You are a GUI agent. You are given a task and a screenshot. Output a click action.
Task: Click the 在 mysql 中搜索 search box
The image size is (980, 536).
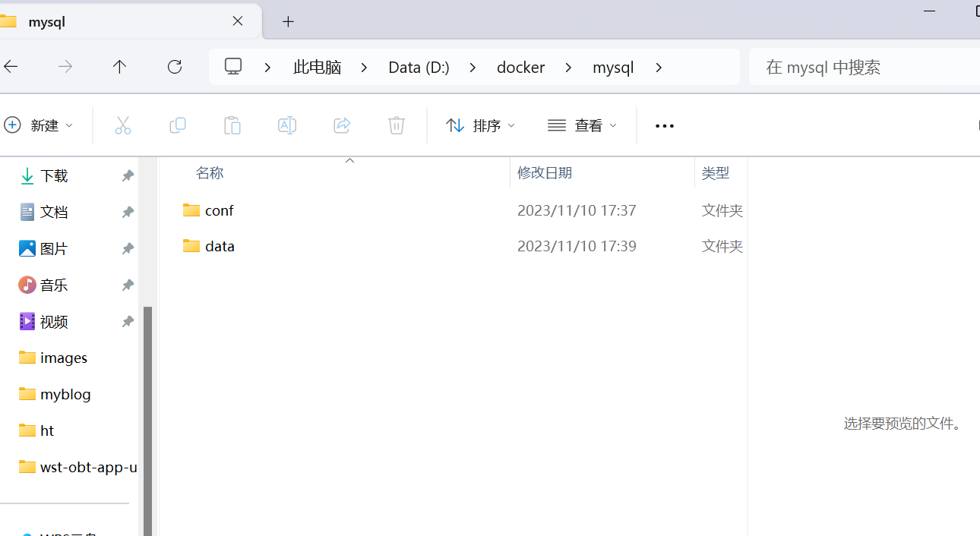point(865,67)
